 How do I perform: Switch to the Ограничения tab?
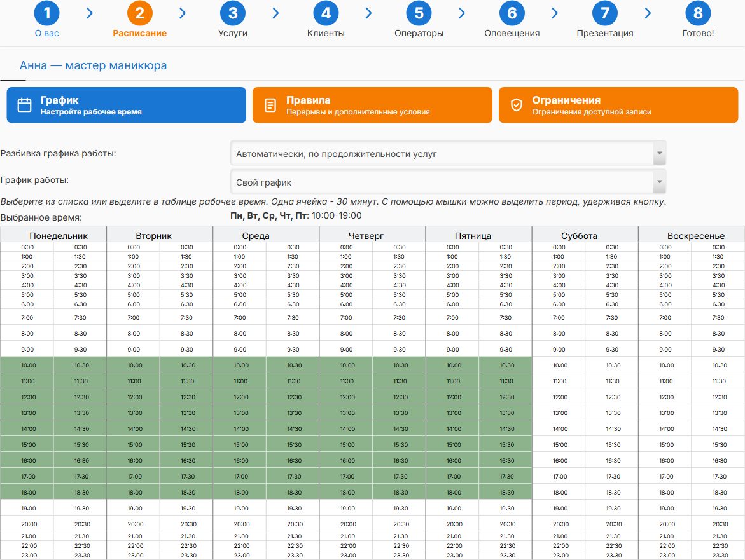click(x=618, y=105)
